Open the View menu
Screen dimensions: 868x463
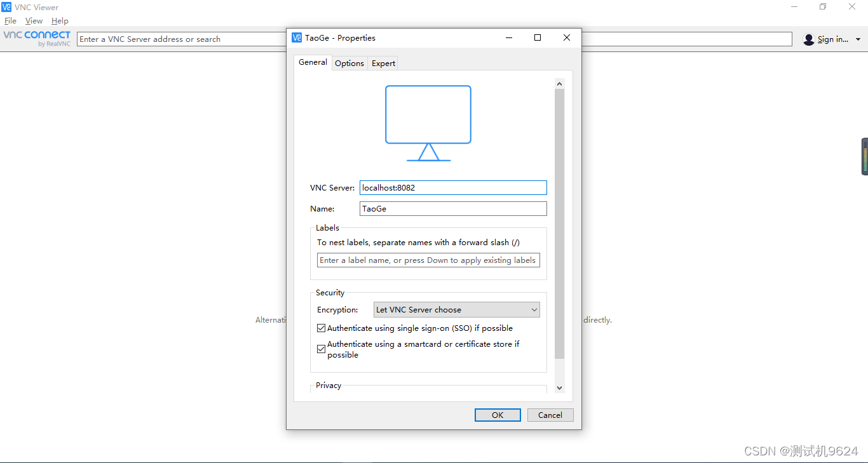tap(34, 21)
